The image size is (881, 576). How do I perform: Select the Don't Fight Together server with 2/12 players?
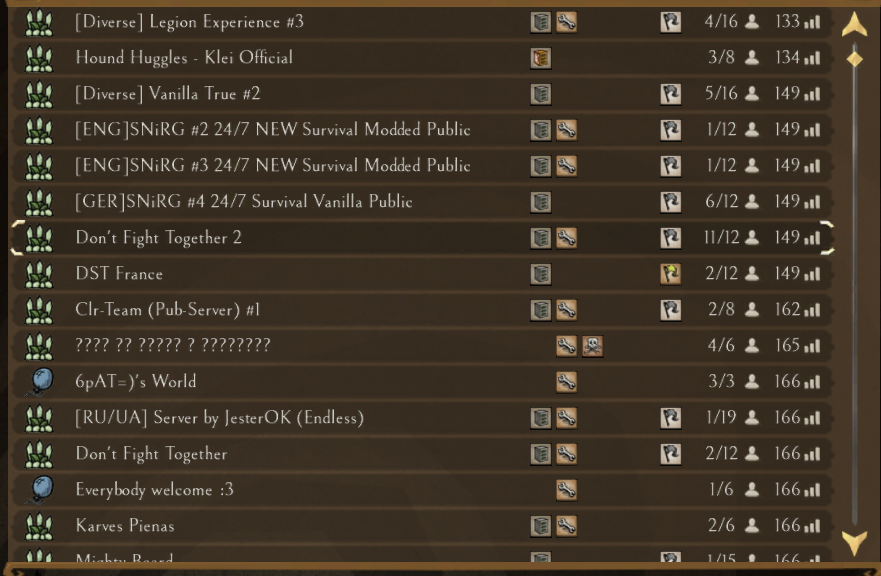click(x=423, y=453)
